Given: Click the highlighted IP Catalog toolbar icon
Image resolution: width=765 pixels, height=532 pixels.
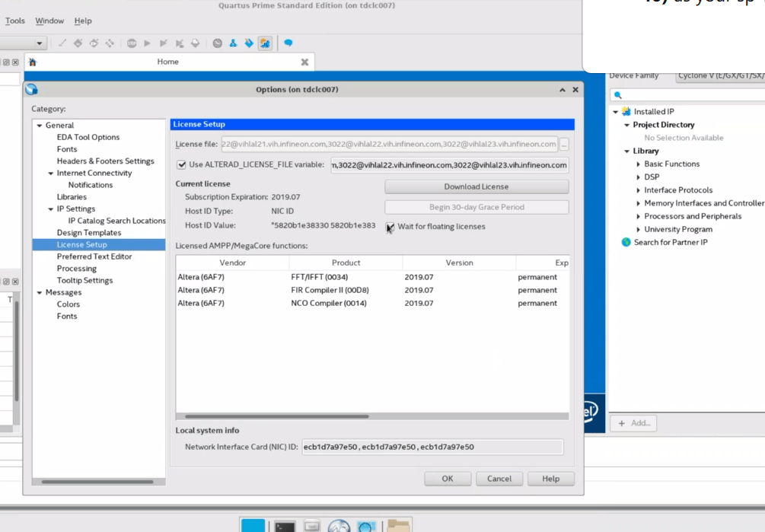Looking at the screenshot, I should (x=266, y=43).
